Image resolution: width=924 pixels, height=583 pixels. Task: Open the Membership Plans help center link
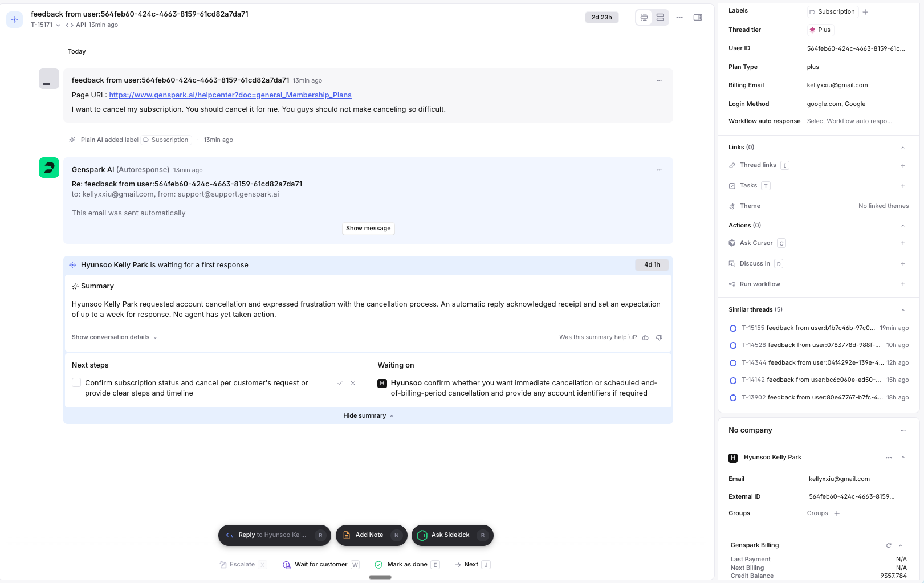(x=230, y=95)
